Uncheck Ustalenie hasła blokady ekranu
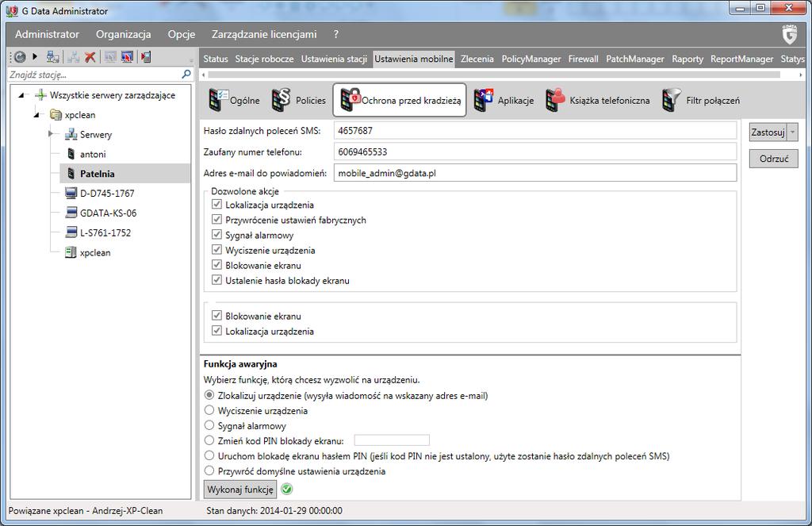Screen dimensions: 812x526 [x=216, y=280]
